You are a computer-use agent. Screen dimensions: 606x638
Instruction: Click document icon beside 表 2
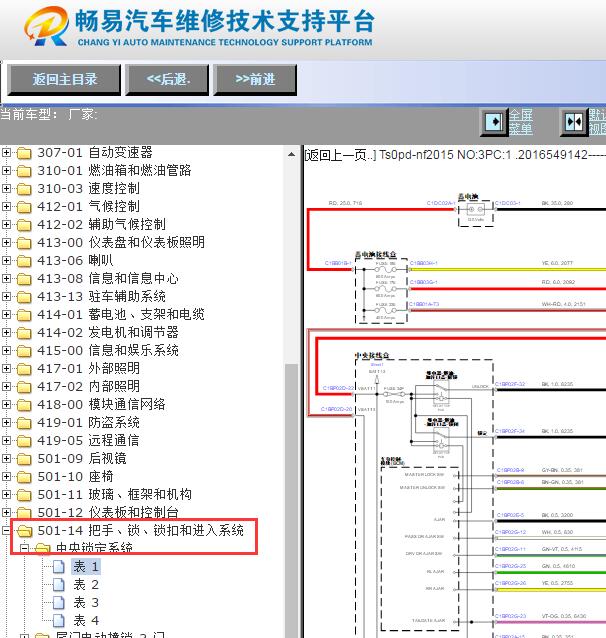59,585
